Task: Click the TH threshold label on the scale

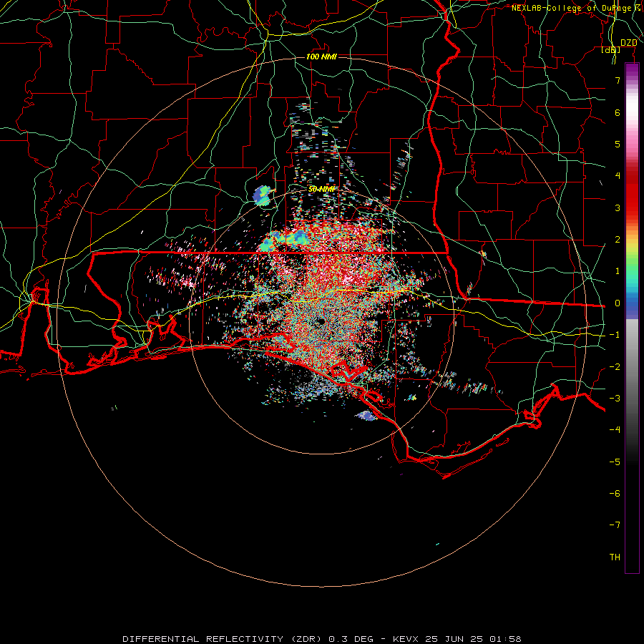Action: 615,557
